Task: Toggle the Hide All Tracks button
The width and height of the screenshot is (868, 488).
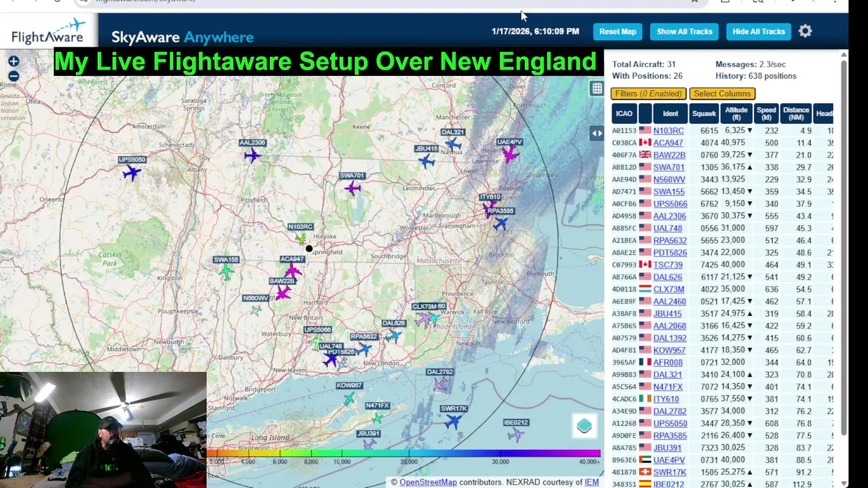Action: coord(758,31)
